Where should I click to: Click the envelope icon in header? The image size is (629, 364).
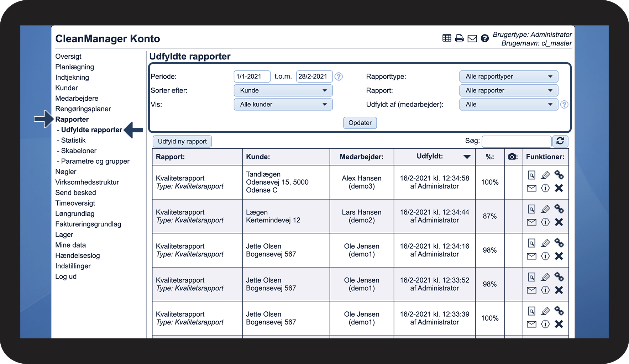tap(472, 38)
